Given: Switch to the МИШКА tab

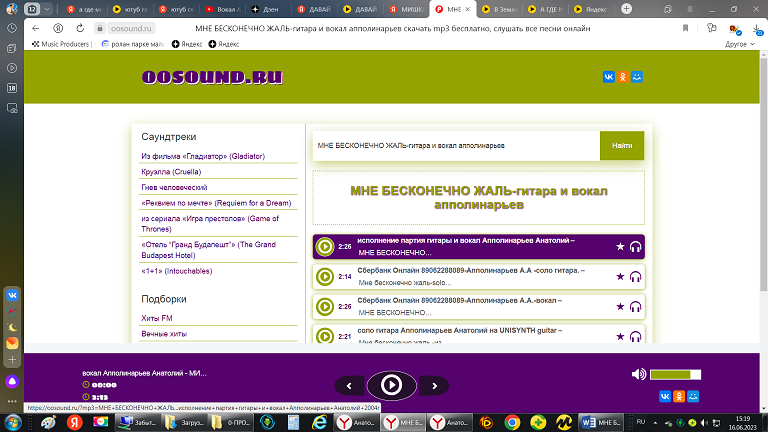Looking at the screenshot, I should 407,9.
